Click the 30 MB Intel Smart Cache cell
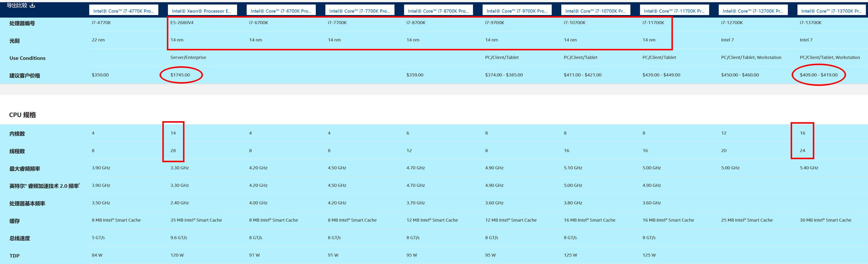This screenshot has width=868, height=264. [x=825, y=220]
